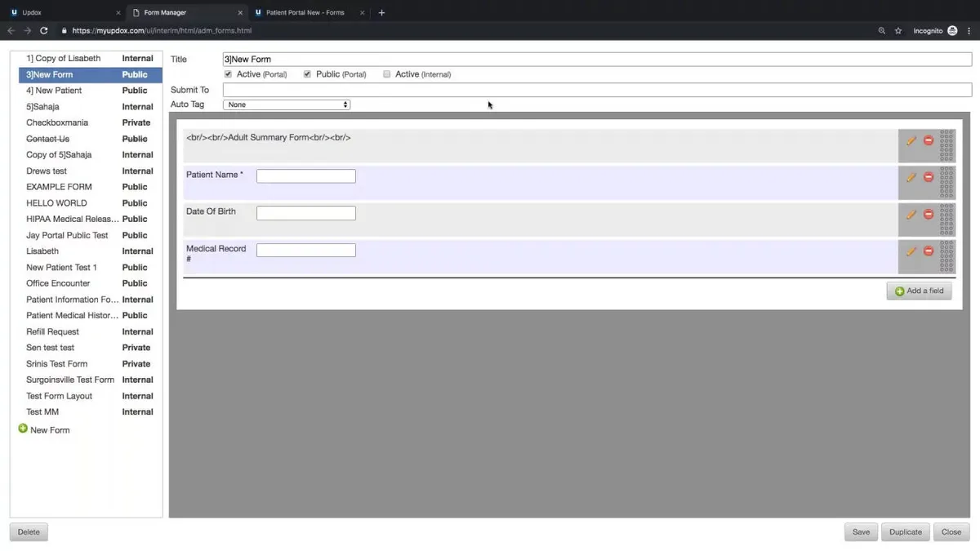Grab the Date Of Birth drag handle
980x551 pixels.
947,220
